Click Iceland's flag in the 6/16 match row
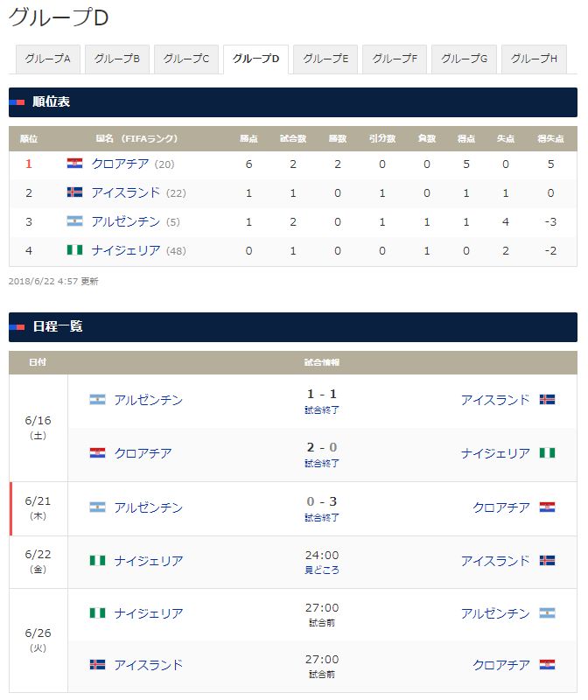 547,400
